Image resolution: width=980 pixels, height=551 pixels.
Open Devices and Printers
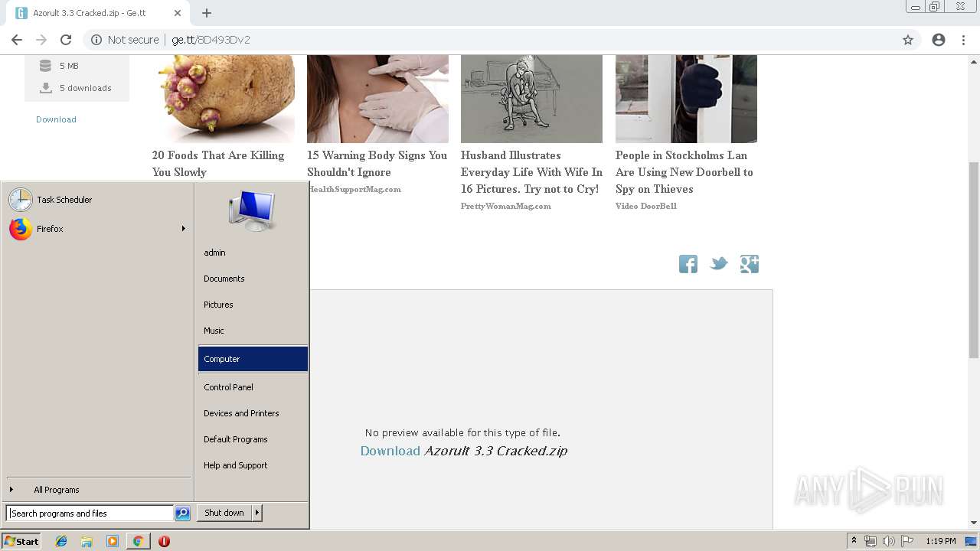point(253,413)
